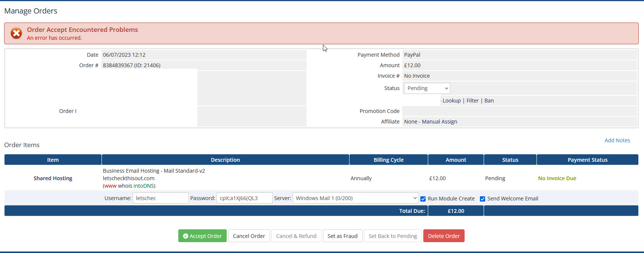This screenshot has height=253, width=644.
Task: Focus the Password input field
Action: tap(244, 198)
